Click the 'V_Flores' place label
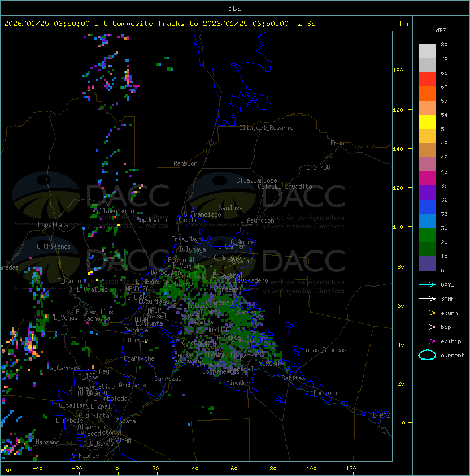Screen dimensions: 470x476 (x=85, y=456)
